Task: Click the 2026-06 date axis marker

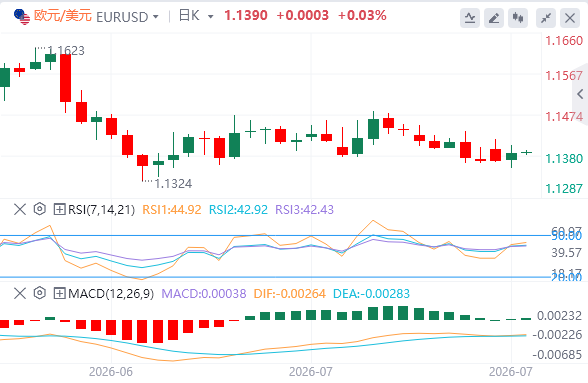Action: pyautogui.click(x=111, y=372)
